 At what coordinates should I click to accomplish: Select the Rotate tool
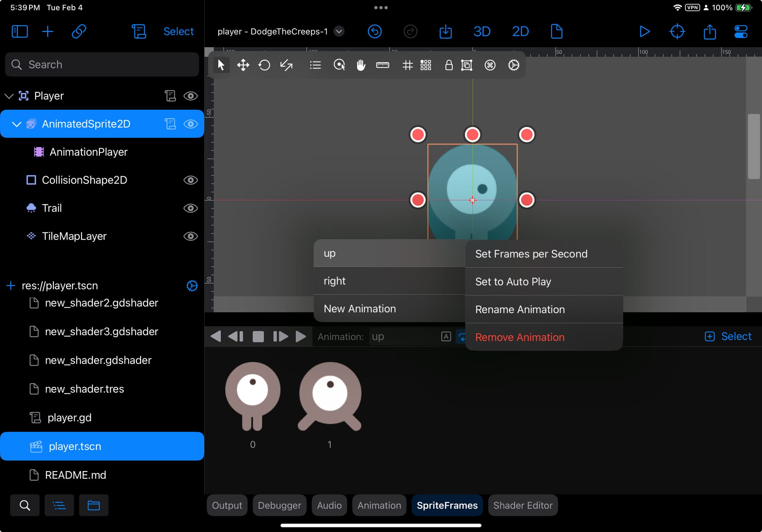click(264, 65)
